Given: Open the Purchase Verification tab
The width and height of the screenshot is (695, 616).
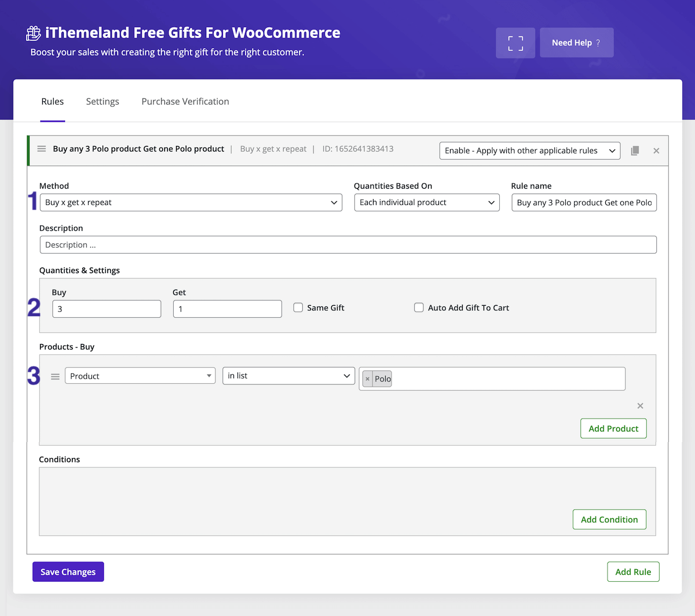Looking at the screenshot, I should tap(185, 101).
